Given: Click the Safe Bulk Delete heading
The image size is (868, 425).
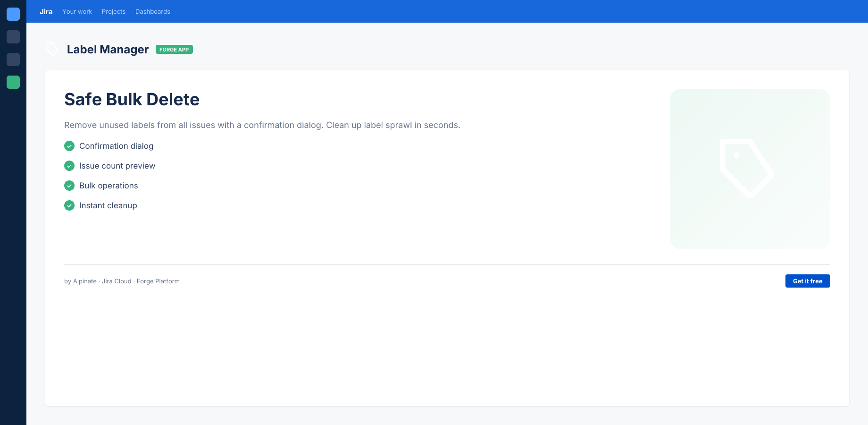Looking at the screenshot, I should pyautogui.click(x=132, y=100).
